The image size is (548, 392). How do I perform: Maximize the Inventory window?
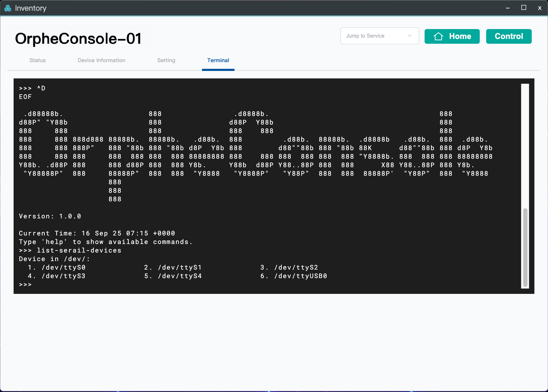tap(523, 8)
